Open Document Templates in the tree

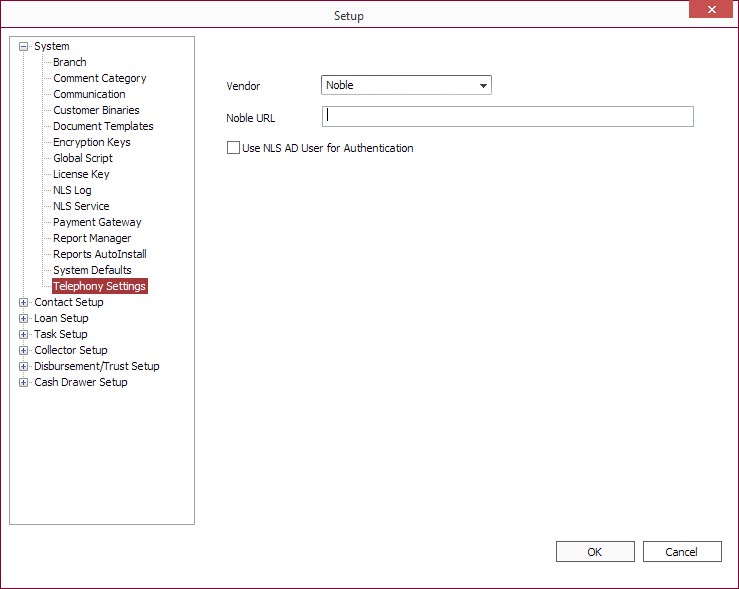[103, 126]
